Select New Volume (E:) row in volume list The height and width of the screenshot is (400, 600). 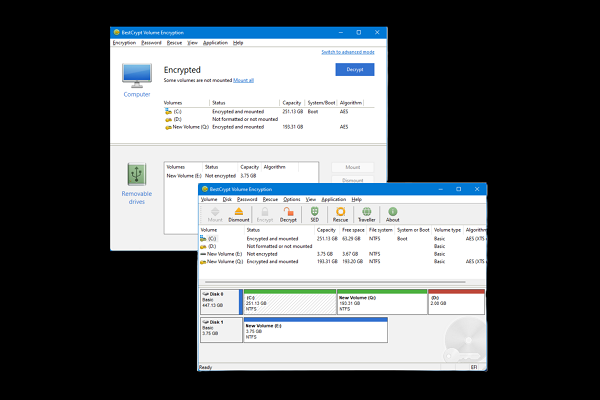(222, 254)
